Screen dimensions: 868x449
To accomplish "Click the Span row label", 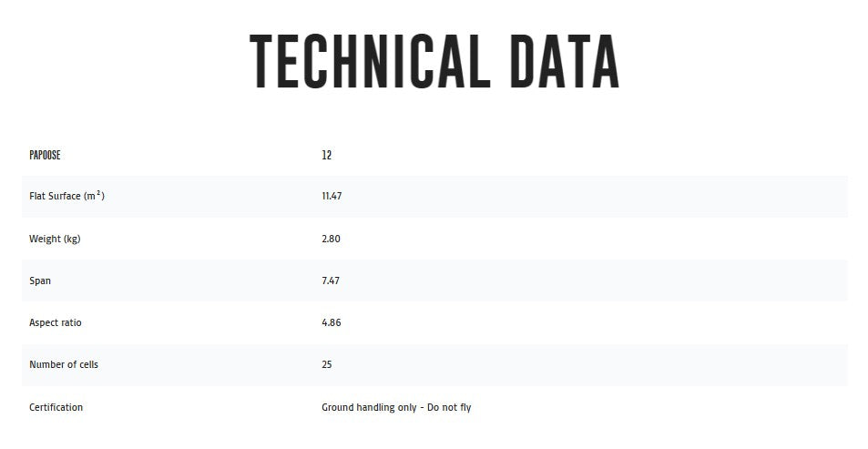I will (x=40, y=281).
